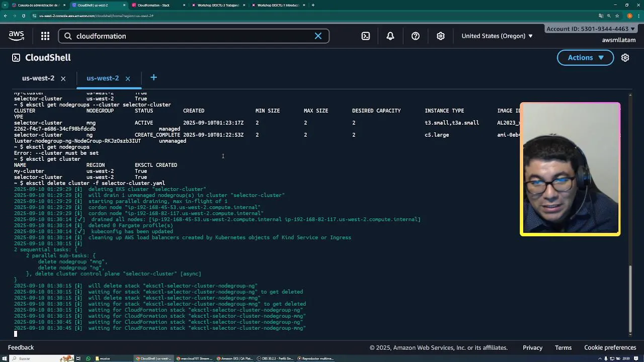This screenshot has height=362, width=644.
Task: Click the webcam overlay thumbnail
Action: pos(570,169)
